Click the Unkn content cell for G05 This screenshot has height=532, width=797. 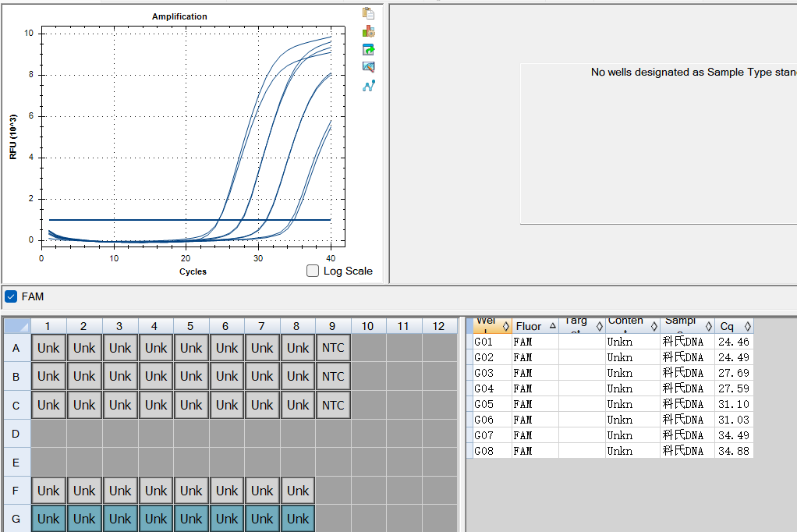coord(632,404)
